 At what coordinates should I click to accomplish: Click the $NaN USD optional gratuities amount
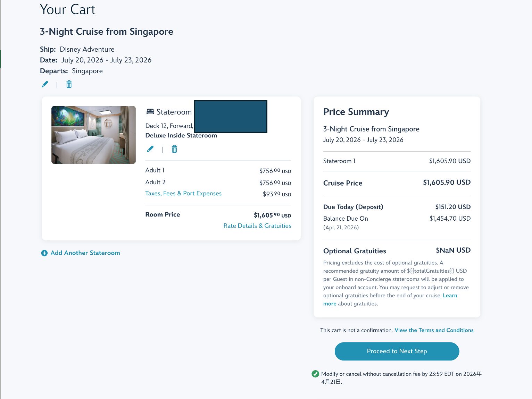coord(453,250)
